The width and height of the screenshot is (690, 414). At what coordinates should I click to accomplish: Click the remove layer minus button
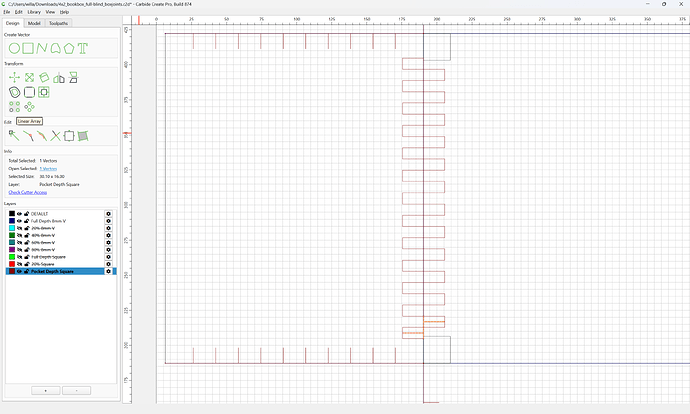pyautogui.click(x=77, y=391)
